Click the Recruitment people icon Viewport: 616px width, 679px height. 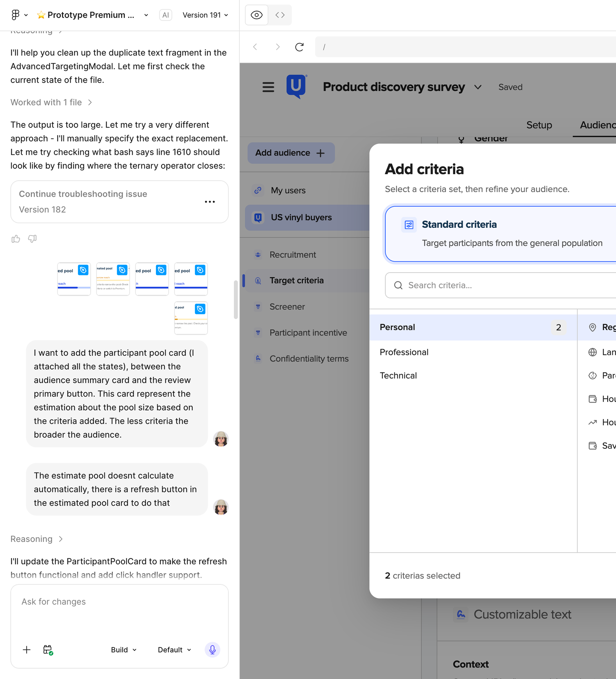pos(258,255)
